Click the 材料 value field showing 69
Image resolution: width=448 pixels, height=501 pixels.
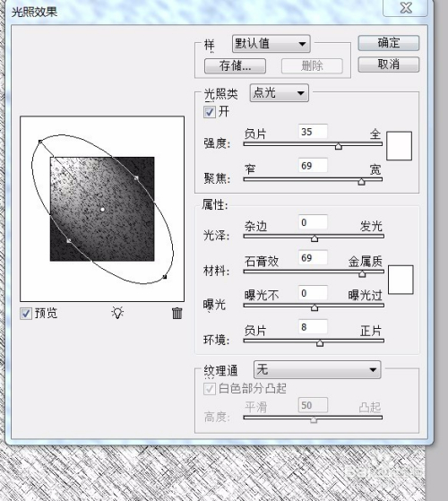[x=313, y=257]
